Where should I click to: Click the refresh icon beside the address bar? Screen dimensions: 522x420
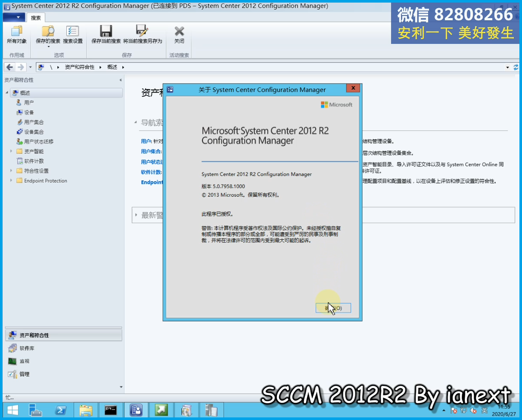pyautogui.click(x=516, y=67)
